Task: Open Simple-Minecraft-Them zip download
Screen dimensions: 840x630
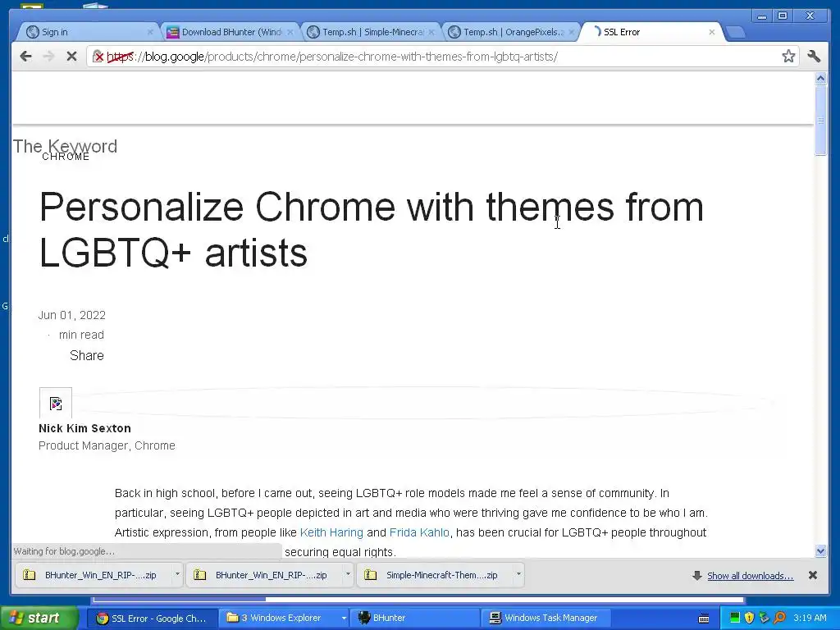Action: coord(436,575)
